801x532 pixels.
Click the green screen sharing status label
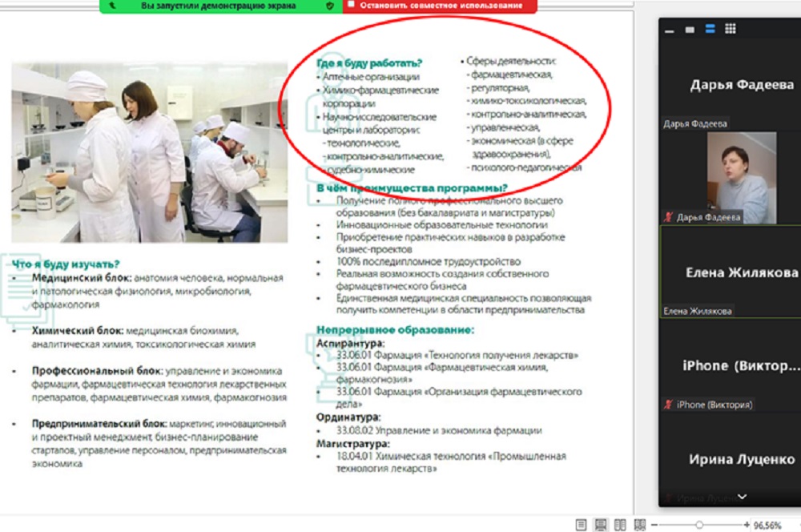[218, 6]
